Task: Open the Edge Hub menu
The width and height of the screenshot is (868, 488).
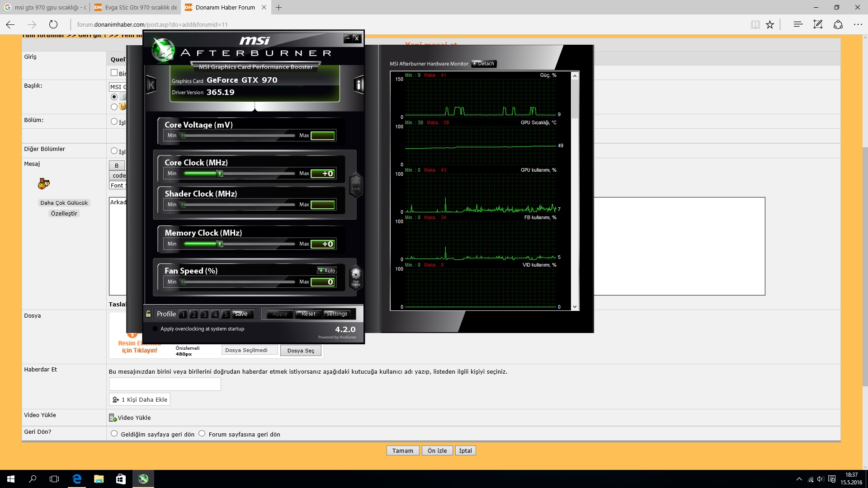Action: coord(798,24)
